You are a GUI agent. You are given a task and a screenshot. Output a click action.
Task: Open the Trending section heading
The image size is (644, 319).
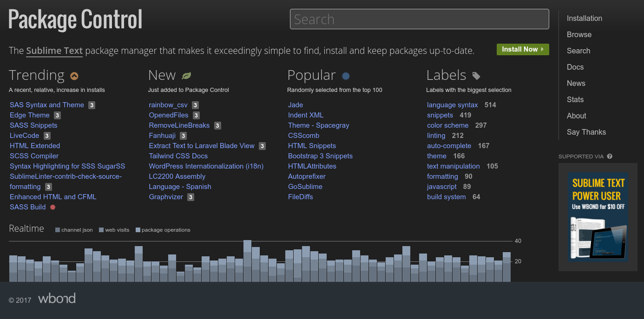(x=37, y=75)
